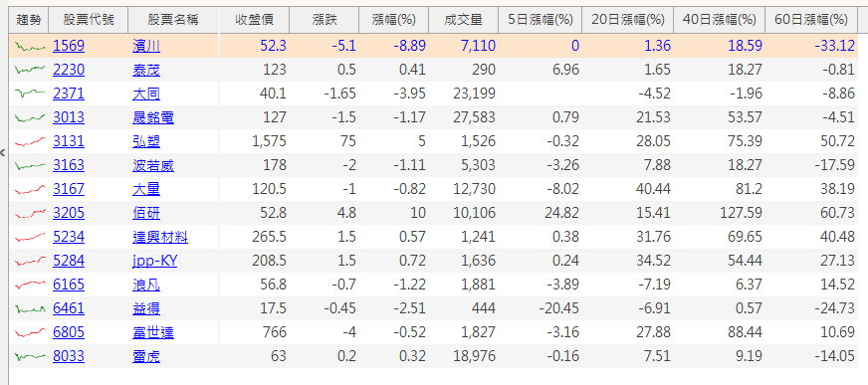Open the 浪凡 stock name link
This screenshot has width=868, height=385.
point(146,285)
